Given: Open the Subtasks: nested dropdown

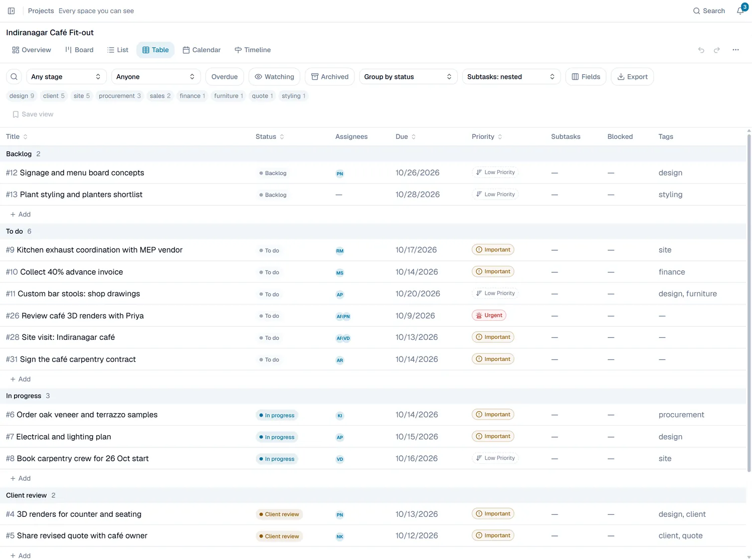Looking at the screenshot, I should click(511, 77).
